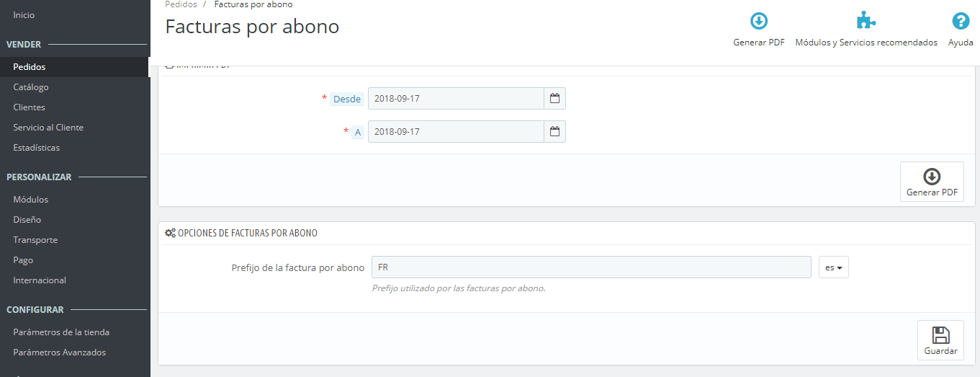Open Estadísticas from the sidebar
Image resolution: width=980 pixels, height=377 pixels.
(x=36, y=148)
